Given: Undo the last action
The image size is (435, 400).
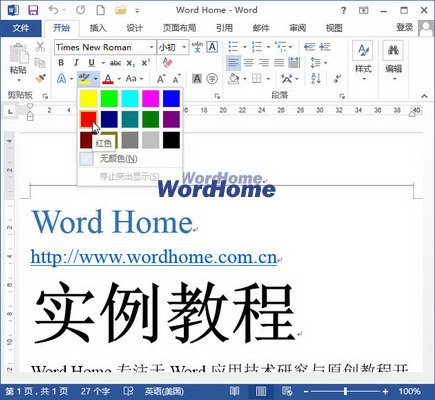Looking at the screenshot, I should click(53, 10).
